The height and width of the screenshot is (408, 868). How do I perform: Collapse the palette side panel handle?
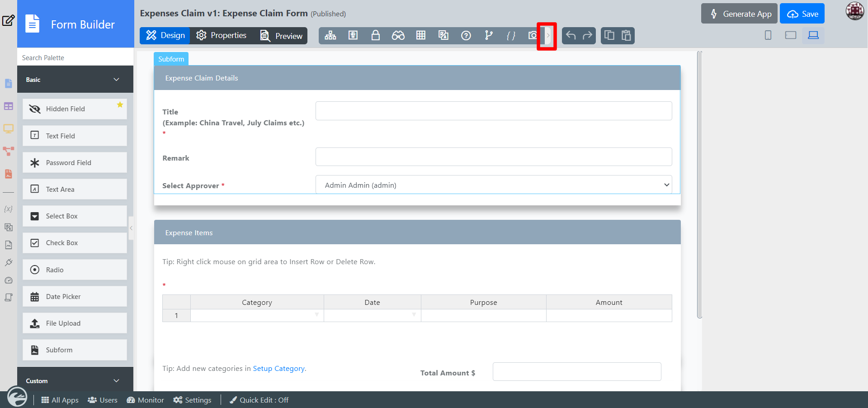131,228
